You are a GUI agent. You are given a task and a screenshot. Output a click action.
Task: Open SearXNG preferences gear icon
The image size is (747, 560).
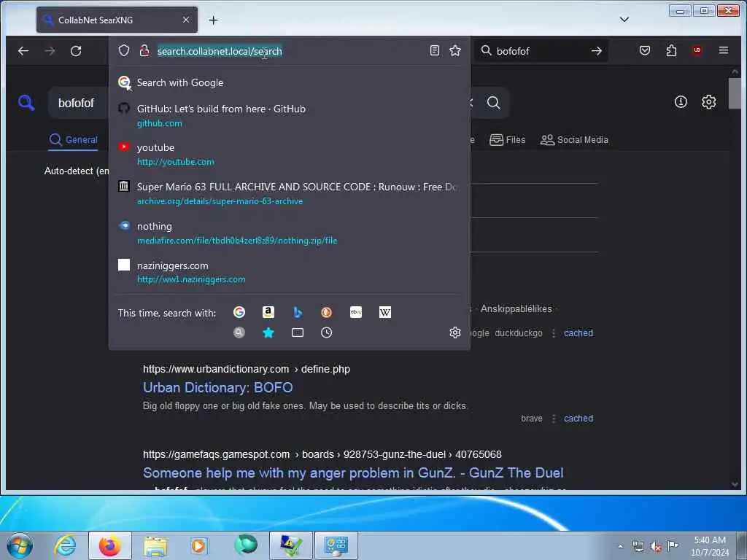pyautogui.click(x=708, y=101)
